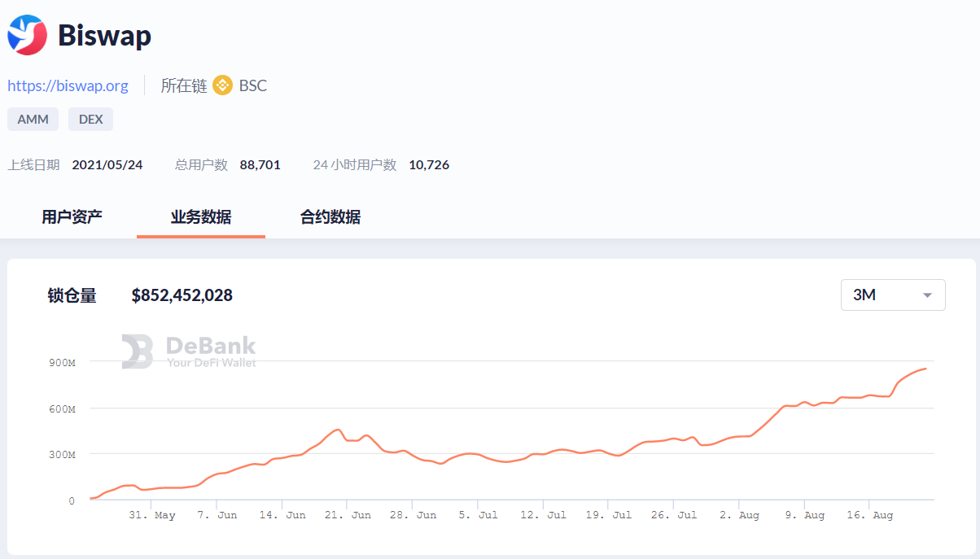Click the 9. Aug axis date
The width and height of the screenshot is (980, 559).
pos(804,515)
